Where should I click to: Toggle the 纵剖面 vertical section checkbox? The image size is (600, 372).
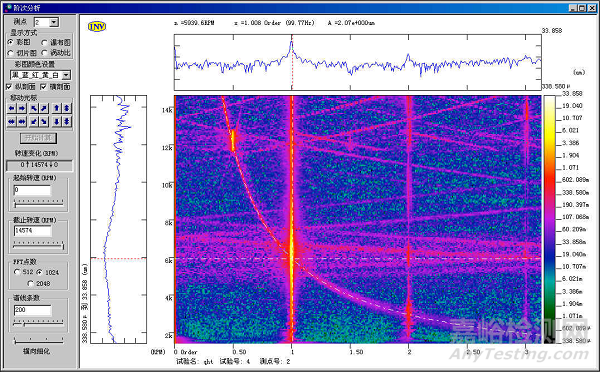[x=9, y=87]
